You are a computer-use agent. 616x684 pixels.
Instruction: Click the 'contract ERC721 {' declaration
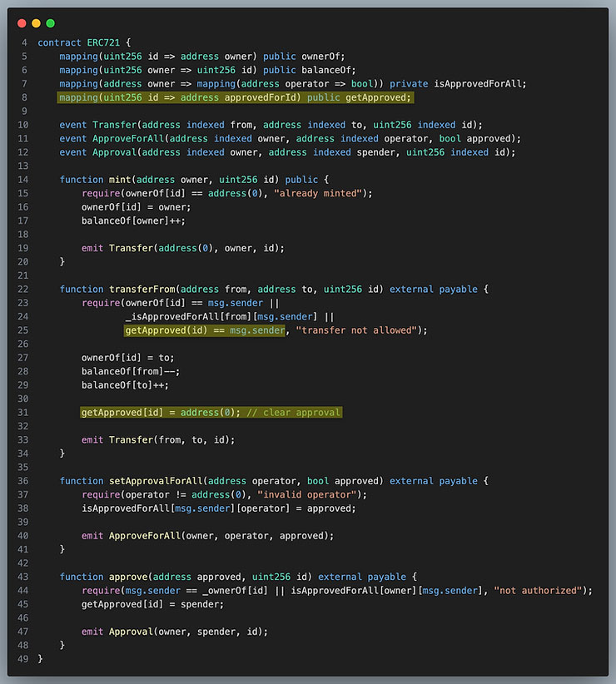[x=84, y=42]
